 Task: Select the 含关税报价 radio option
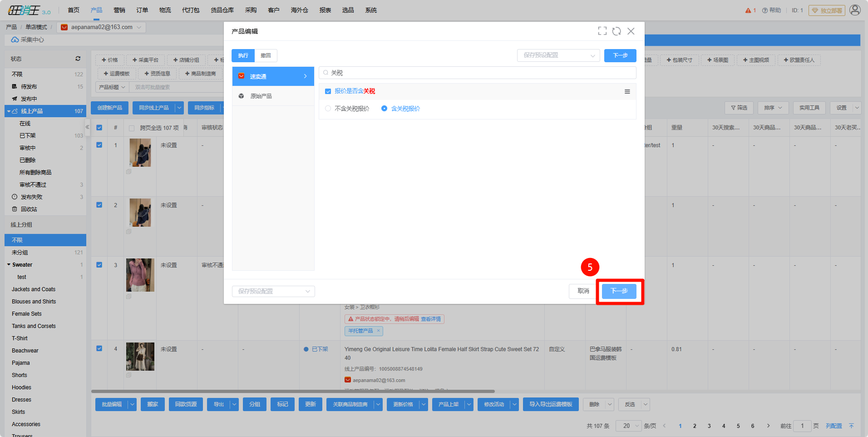pos(384,109)
